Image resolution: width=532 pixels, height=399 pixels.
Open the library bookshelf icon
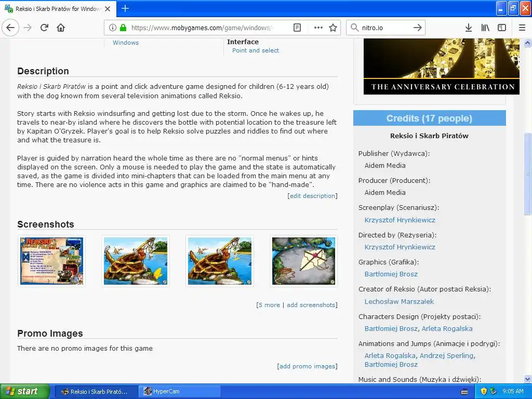pyautogui.click(x=485, y=28)
